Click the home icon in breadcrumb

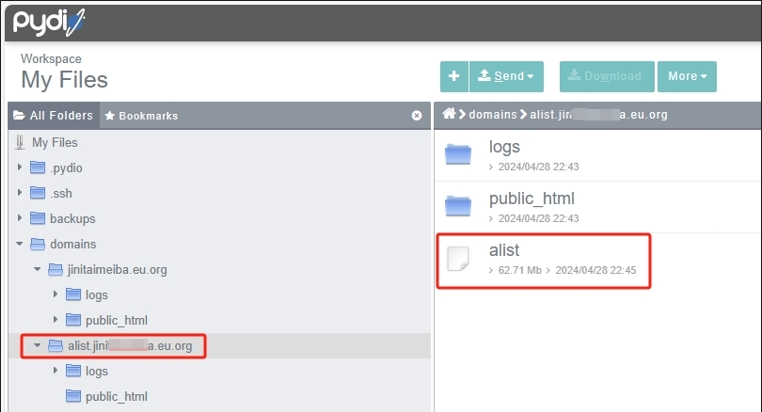pyautogui.click(x=450, y=115)
